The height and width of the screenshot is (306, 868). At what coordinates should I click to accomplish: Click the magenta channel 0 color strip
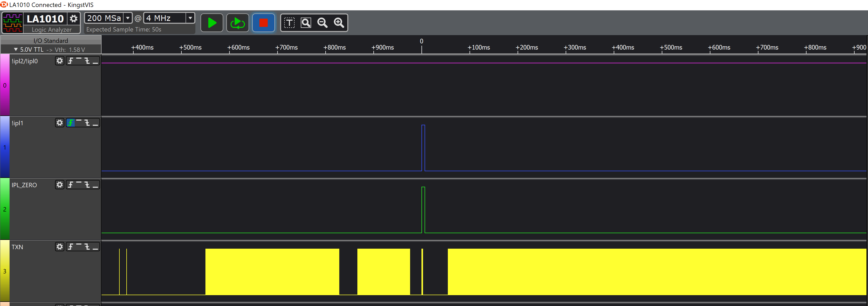(5, 85)
